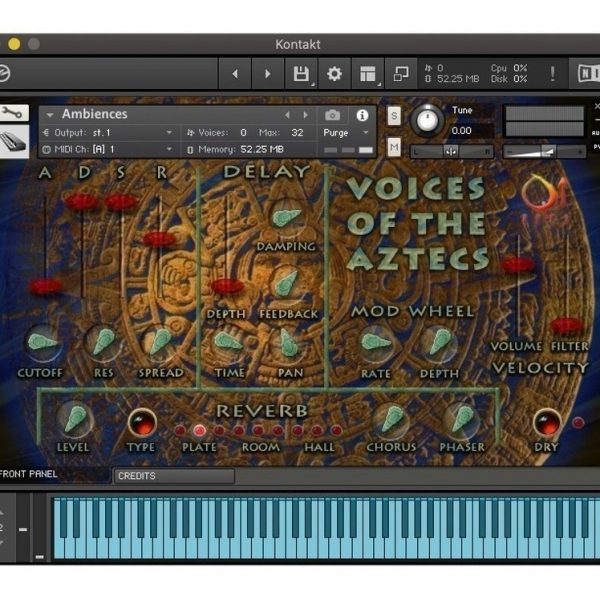Open the Purge dropdown menu
Screen dimensions: 600x600
(346, 133)
